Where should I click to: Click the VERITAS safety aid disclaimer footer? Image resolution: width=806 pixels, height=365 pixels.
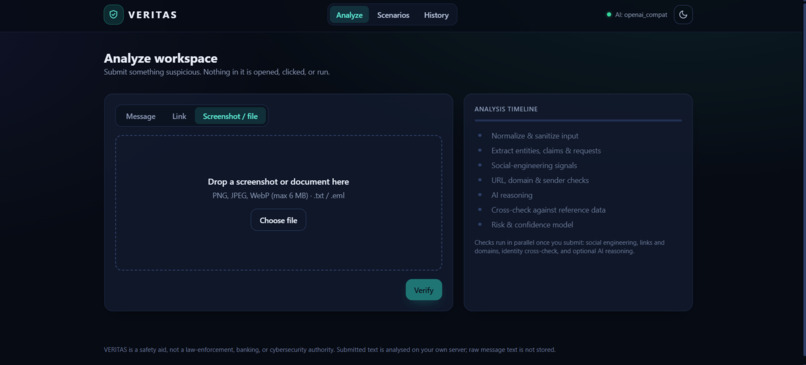tap(329, 350)
